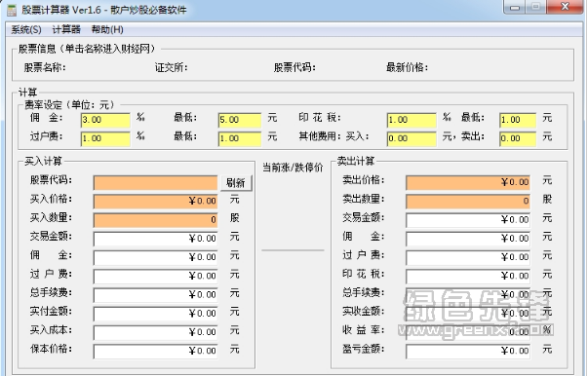Click the 过户费 rate field
Screen dimensions: 588x376
(x=105, y=138)
